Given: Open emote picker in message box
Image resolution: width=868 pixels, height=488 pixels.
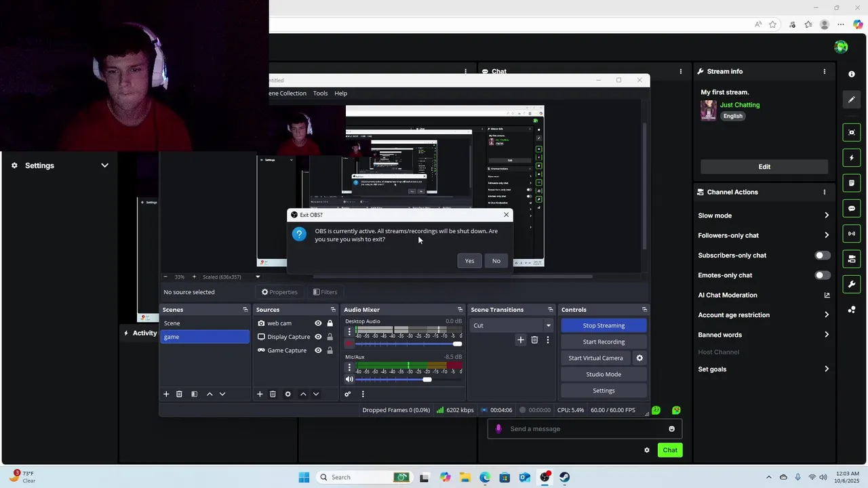Looking at the screenshot, I should click(671, 428).
